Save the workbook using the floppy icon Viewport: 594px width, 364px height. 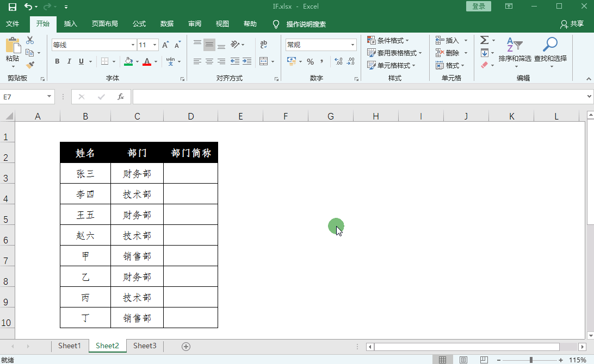point(12,7)
